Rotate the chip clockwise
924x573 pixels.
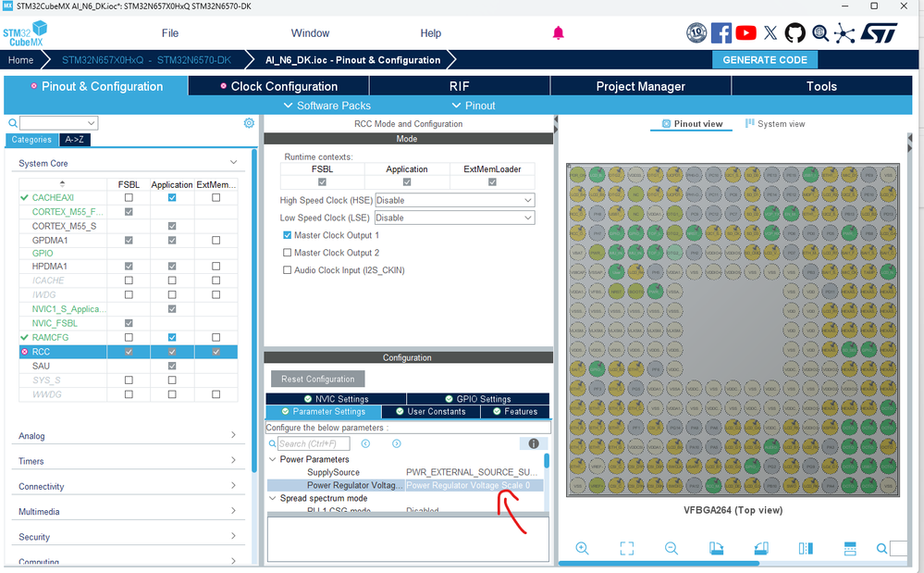pyautogui.click(x=716, y=548)
